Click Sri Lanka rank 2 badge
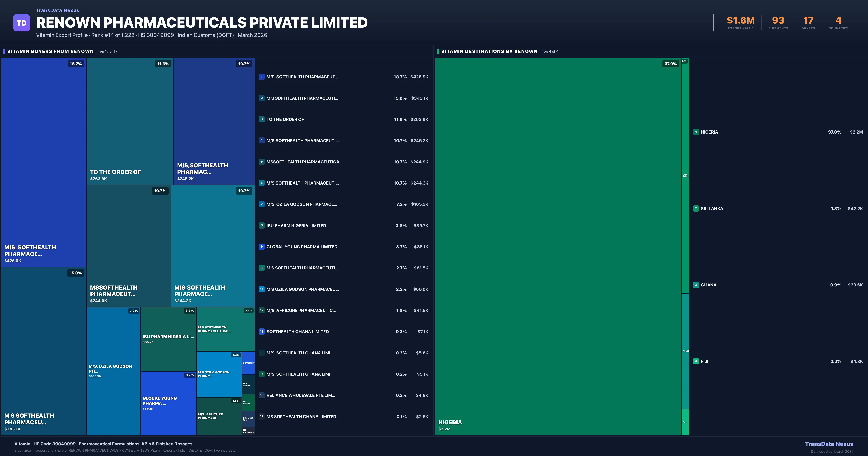The width and height of the screenshot is (868, 456). click(696, 208)
